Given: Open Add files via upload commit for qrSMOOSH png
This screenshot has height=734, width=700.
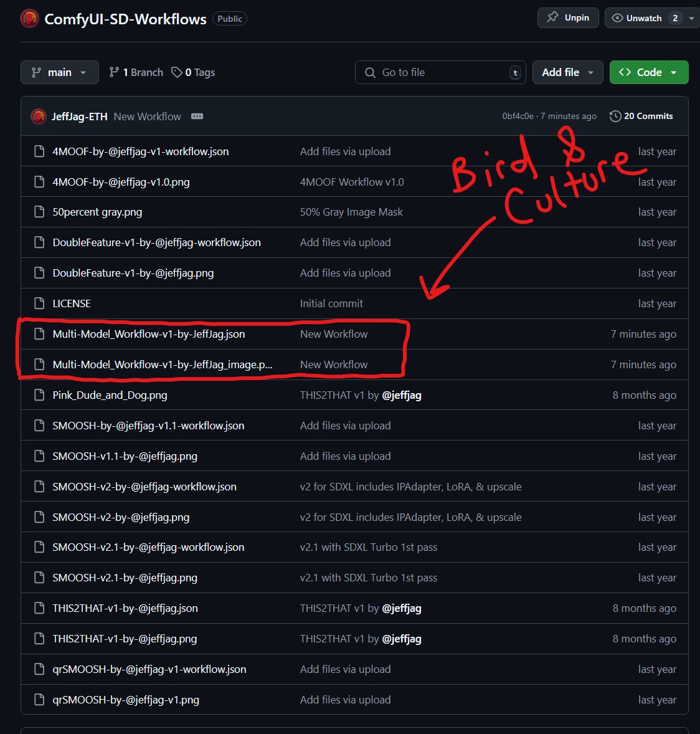Looking at the screenshot, I should [x=345, y=699].
